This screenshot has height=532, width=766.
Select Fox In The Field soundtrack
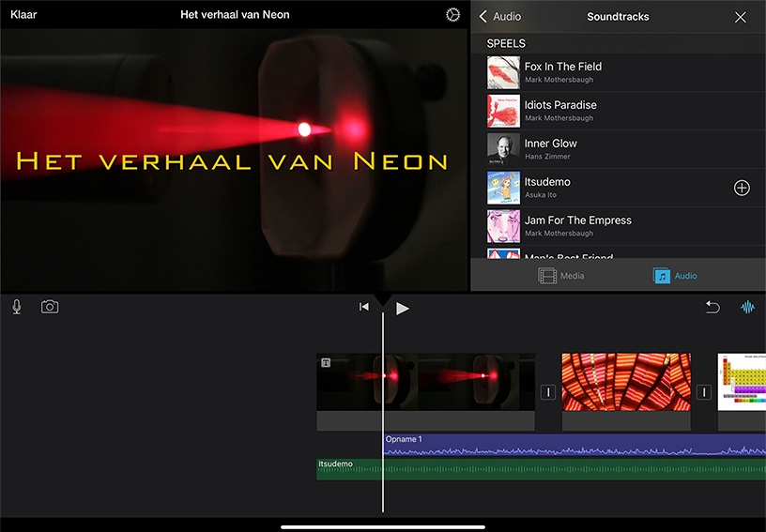618,72
